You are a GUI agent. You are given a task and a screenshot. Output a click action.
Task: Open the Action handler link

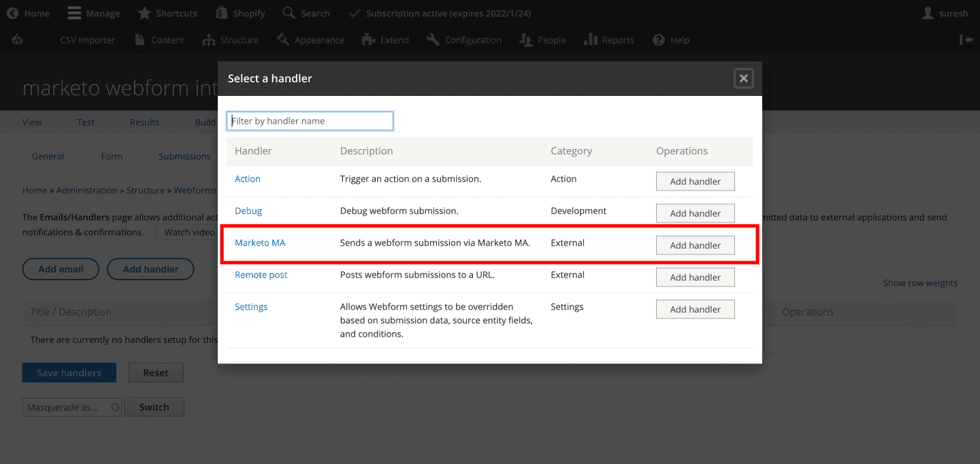point(248,179)
